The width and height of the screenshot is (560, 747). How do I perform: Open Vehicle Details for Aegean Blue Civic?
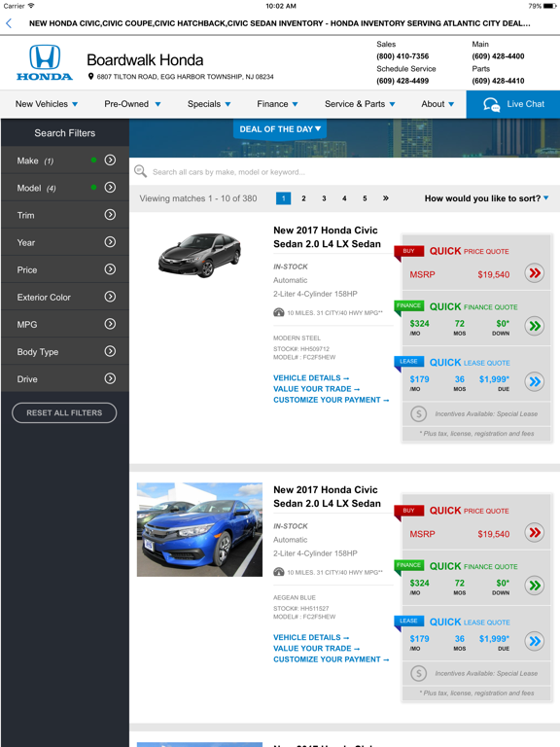click(311, 637)
